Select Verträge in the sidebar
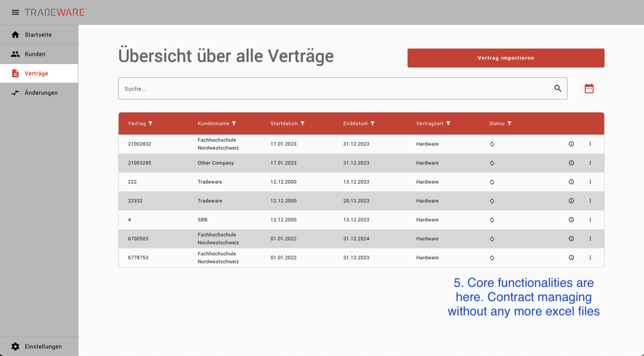The image size is (644, 356). [x=39, y=73]
